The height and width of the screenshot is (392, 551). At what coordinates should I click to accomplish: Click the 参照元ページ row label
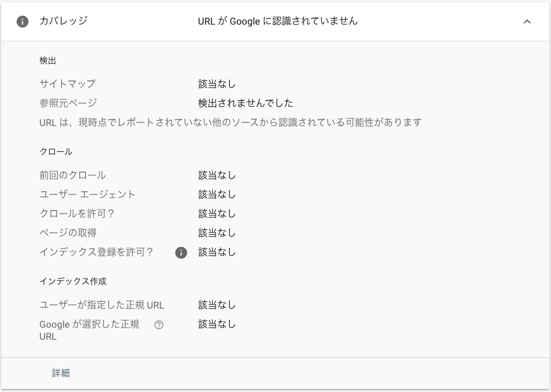(68, 103)
